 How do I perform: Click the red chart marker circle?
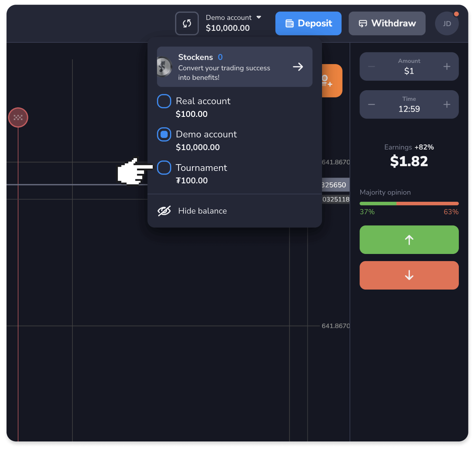coord(18,118)
